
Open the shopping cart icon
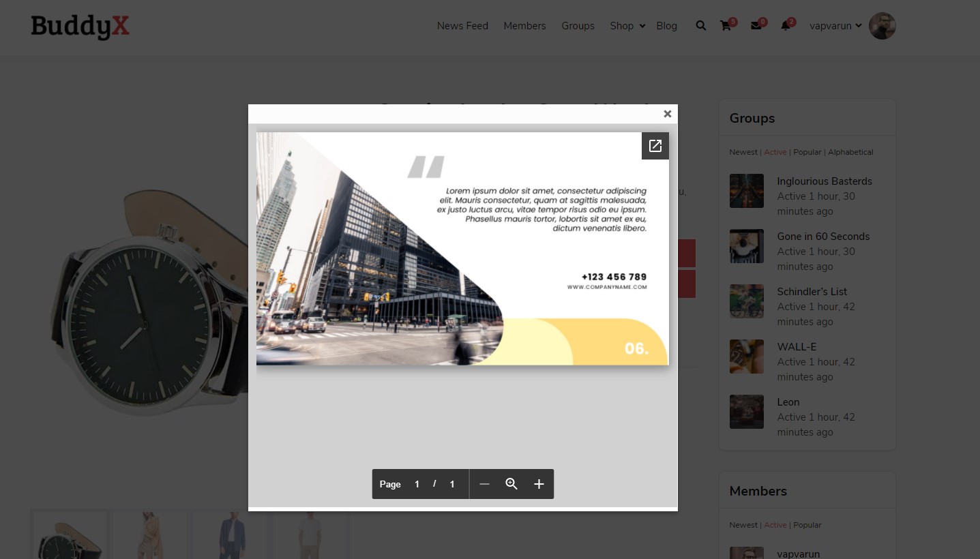tap(725, 26)
